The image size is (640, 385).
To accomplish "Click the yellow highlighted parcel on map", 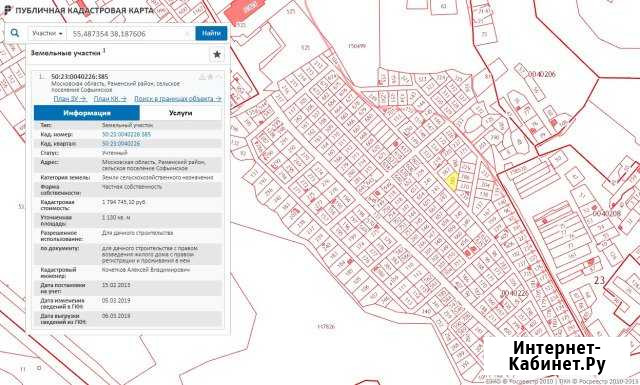I will click(451, 182).
